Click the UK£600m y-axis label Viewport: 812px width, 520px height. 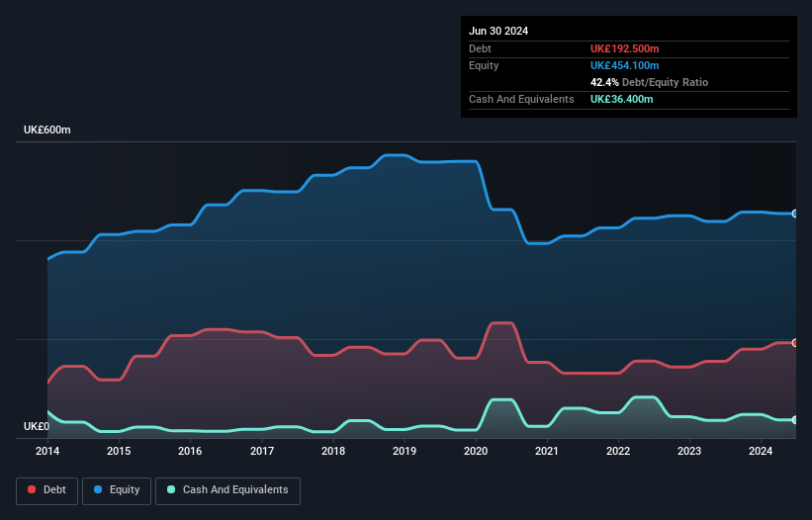point(47,130)
